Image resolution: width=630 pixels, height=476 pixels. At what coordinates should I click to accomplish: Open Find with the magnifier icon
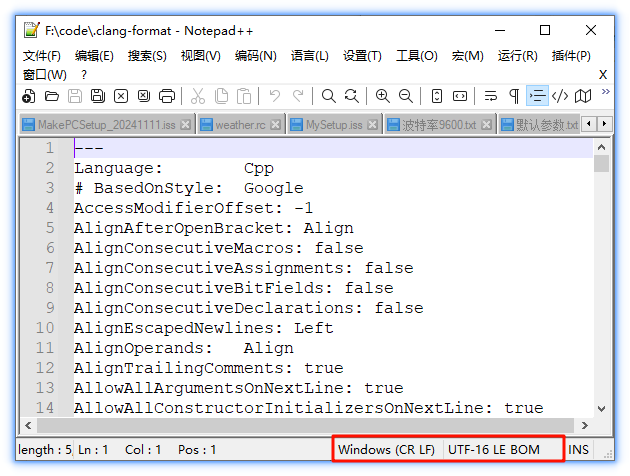click(x=329, y=96)
